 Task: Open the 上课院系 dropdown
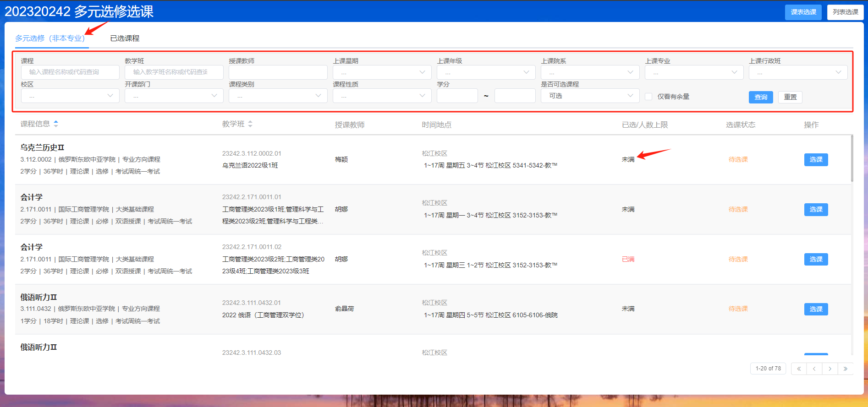590,72
